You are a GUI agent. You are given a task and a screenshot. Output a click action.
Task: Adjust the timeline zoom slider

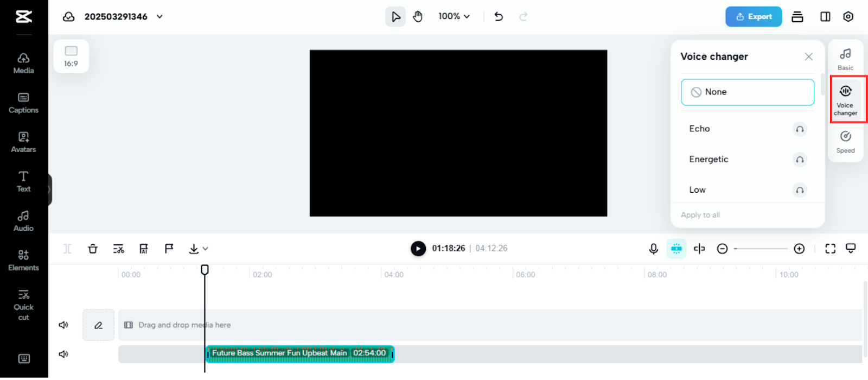pos(761,249)
